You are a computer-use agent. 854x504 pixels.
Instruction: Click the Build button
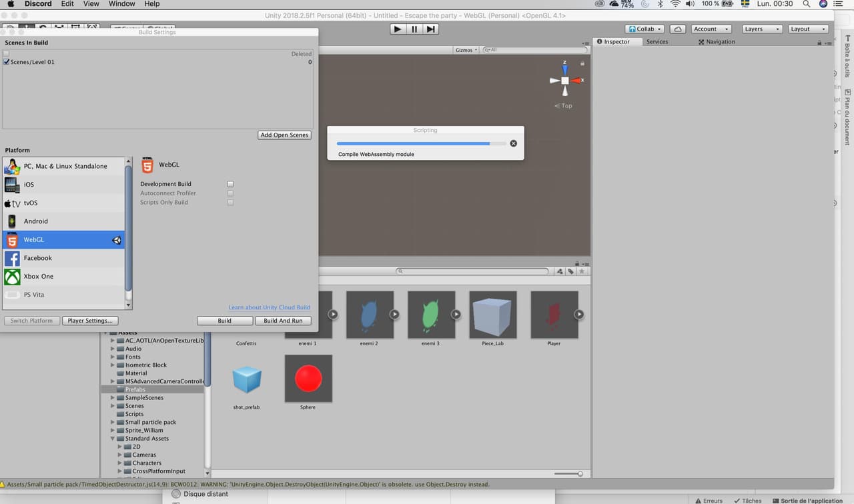pyautogui.click(x=225, y=321)
